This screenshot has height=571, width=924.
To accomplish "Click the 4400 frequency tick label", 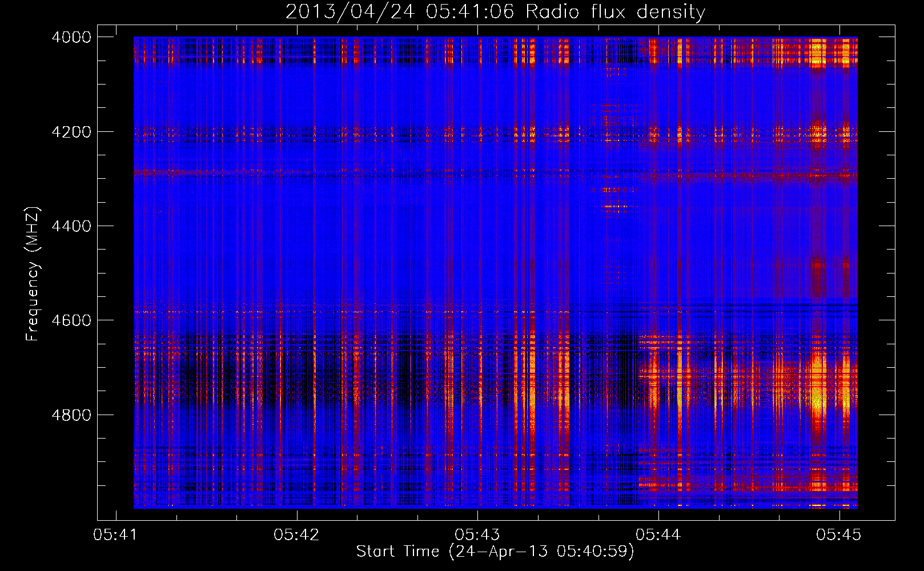I will point(71,226).
